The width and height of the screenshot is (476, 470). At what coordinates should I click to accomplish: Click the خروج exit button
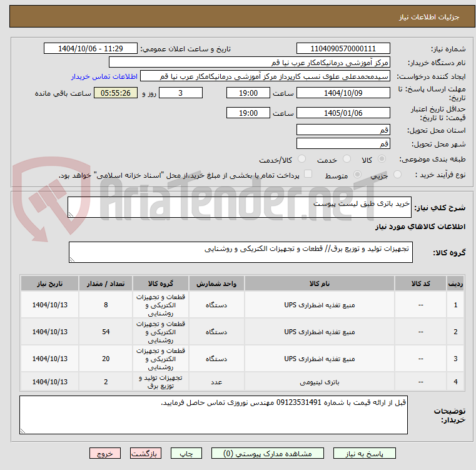coord(105,453)
